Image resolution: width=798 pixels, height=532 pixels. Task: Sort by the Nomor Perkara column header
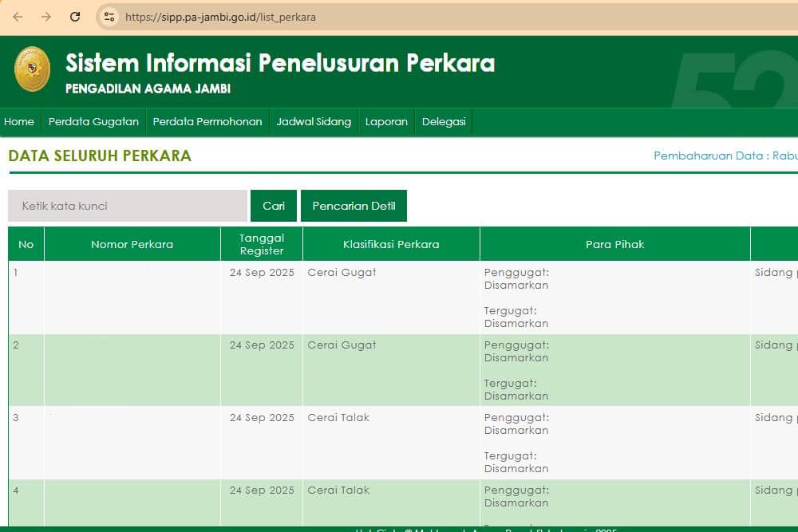pos(132,244)
